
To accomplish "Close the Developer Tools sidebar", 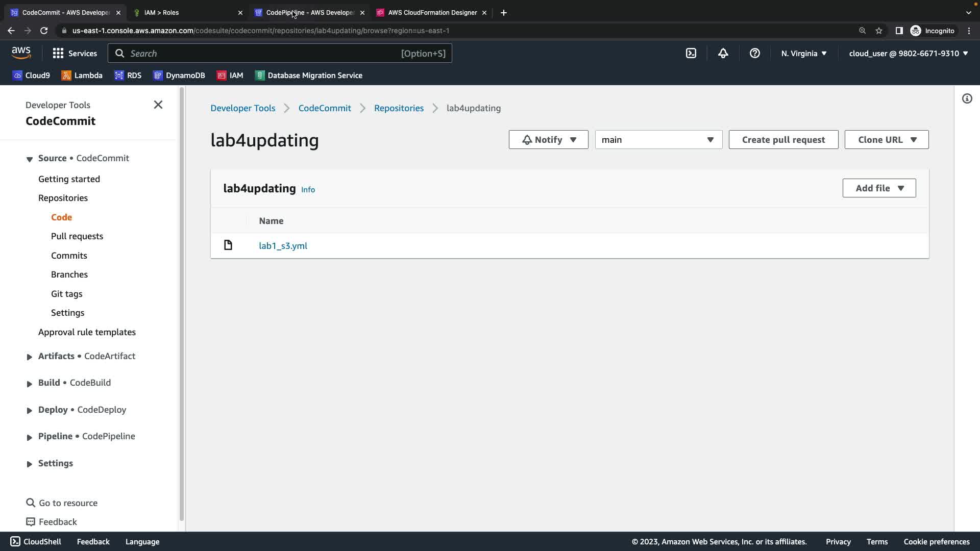I will coord(158,105).
